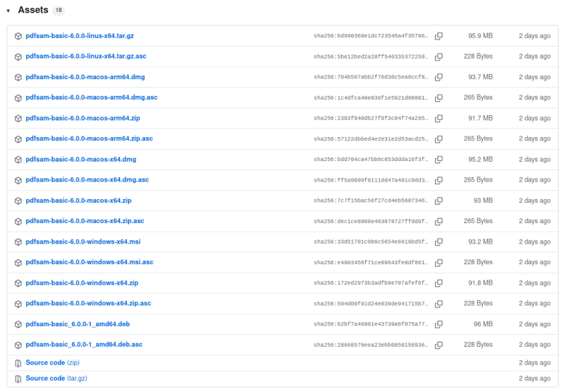Copy sha256 of windows-x64.zip asset
The height and width of the screenshot is (392, 565).
click(x=439, y=283)
